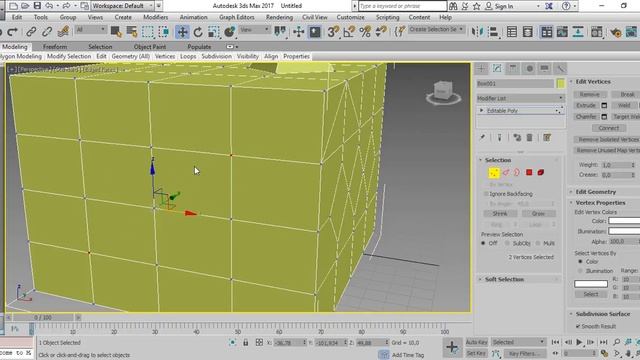Click the Select and Link chain icon
This screenshot has width=640, height=360.
(31, 31)
